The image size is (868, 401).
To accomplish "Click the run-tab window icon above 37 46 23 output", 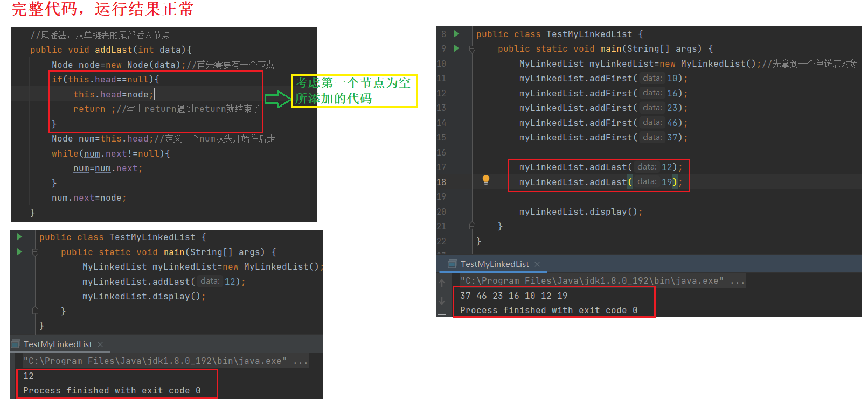I will pyautogui.click(x=453, y=264).
